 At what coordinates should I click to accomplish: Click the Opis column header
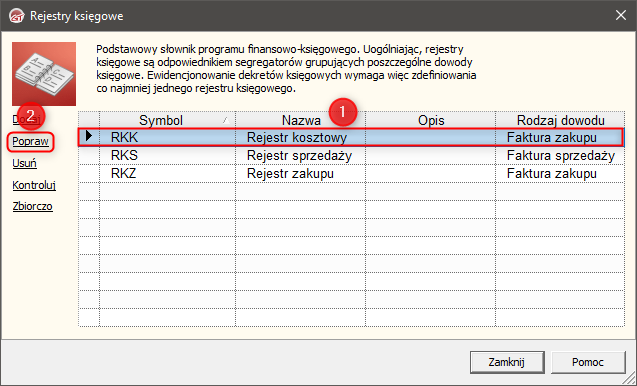(x=431, y=120)
